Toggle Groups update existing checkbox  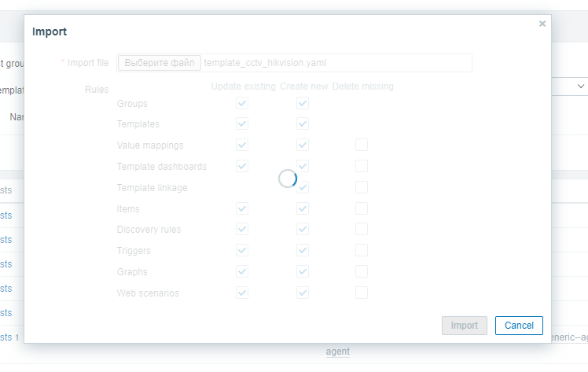coord(242,103)
